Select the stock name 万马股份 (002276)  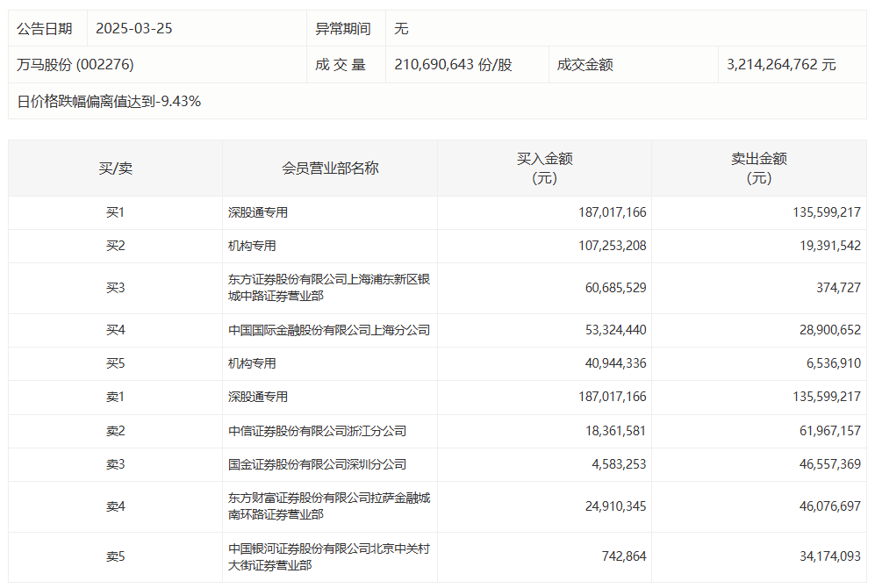coord(75,65)
